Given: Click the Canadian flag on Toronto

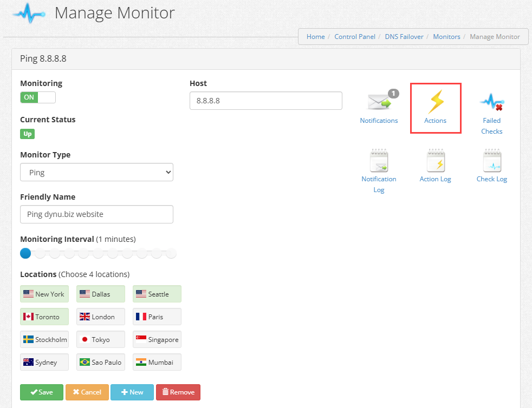Looking at the screenshot, I should [29, 317].
